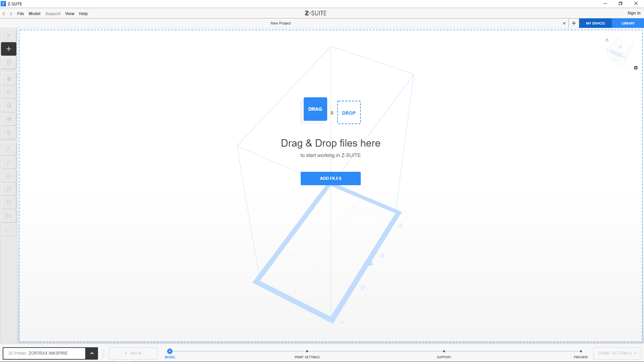644x362 pixels.
Task: Click the view orientation cube
Action: coord(619,53)
